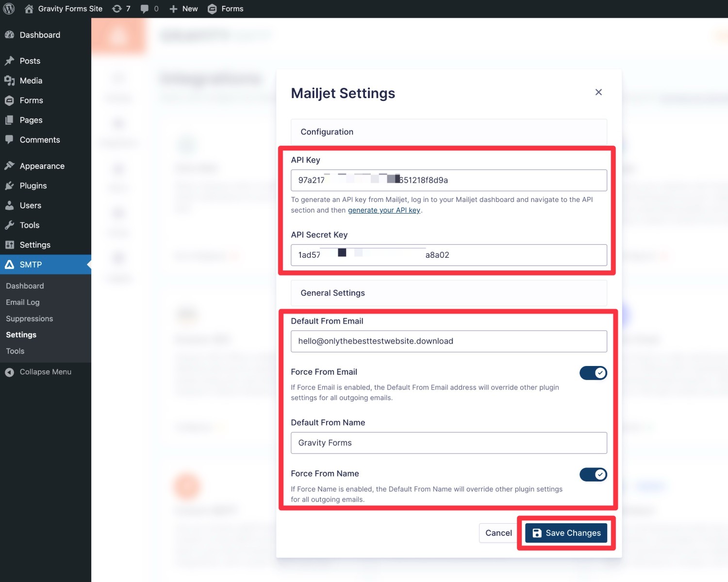
Task: Close the Mailjet Settings dialog
Action: 598,92
